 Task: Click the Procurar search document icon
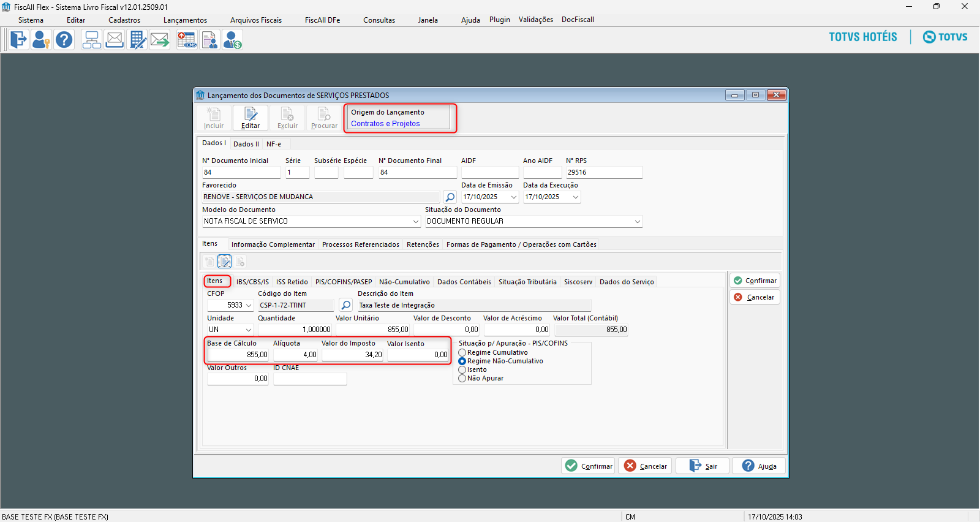(324, 118)
